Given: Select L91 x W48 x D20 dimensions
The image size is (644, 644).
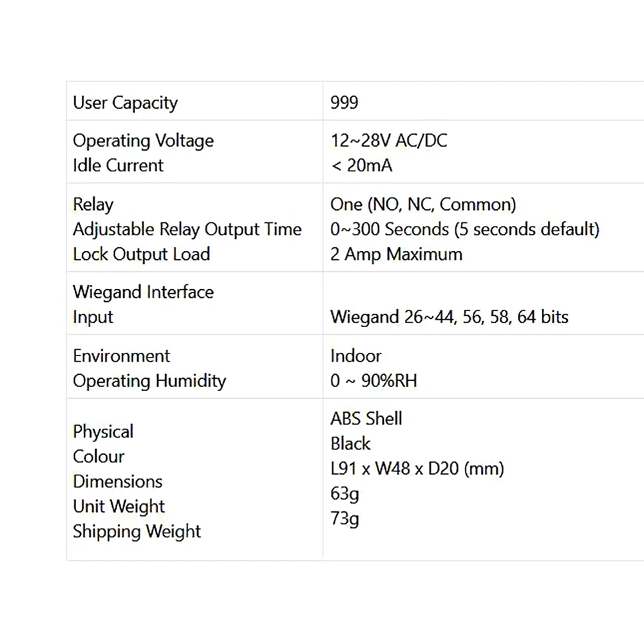Looking at the screenshot, I should (417, 469).
